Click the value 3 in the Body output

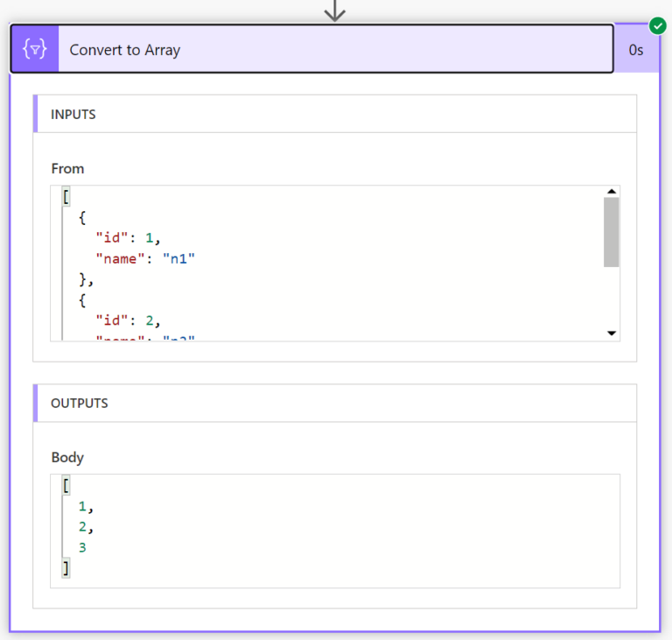point(82,547)
